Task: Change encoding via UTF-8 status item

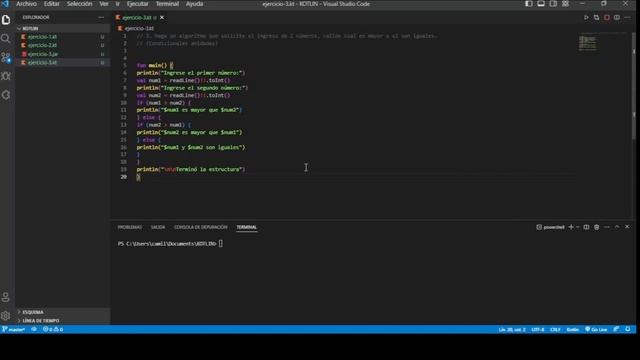Action: click(x=538, y=329)
